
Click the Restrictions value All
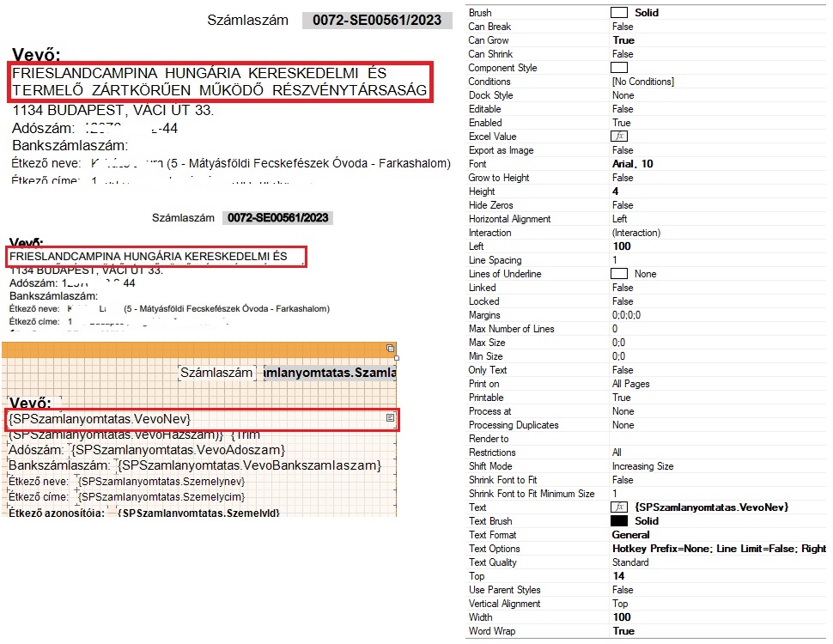[617, 453]
